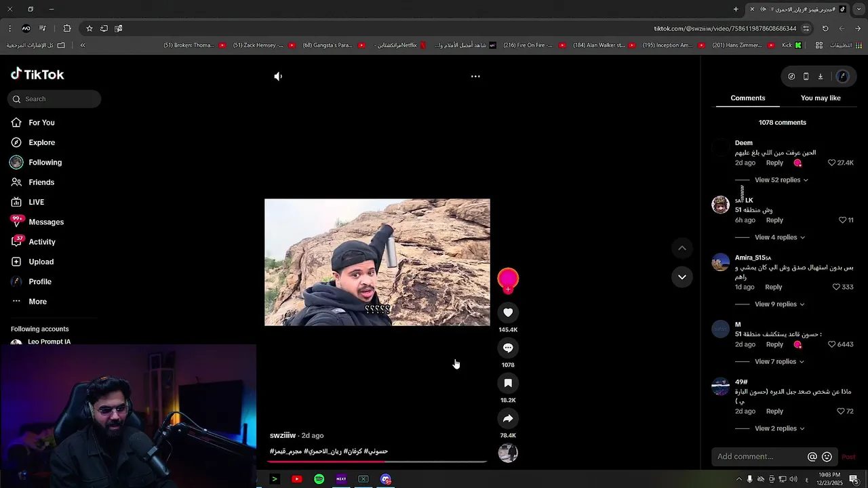Open Spotify from the taskbar

click(x=319, y=479)
